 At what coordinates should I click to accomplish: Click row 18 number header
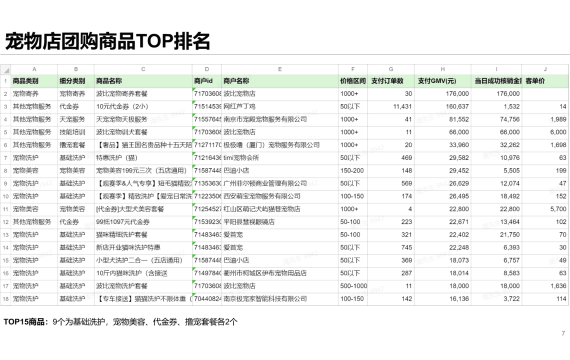point(5,299)
